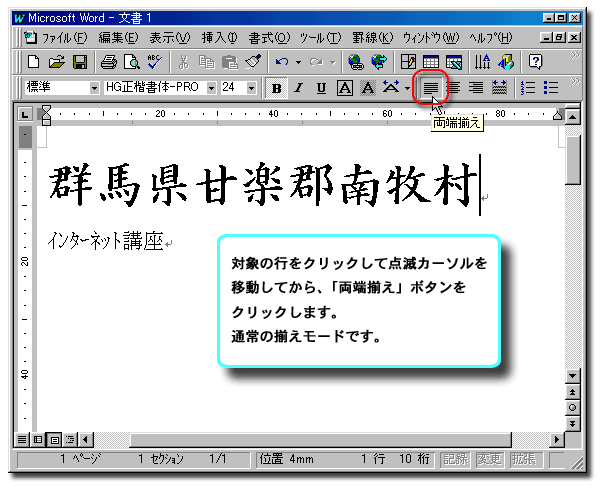Undo the last action
The height and width of the screenshot is (488, 600).
tap(282, 62)
